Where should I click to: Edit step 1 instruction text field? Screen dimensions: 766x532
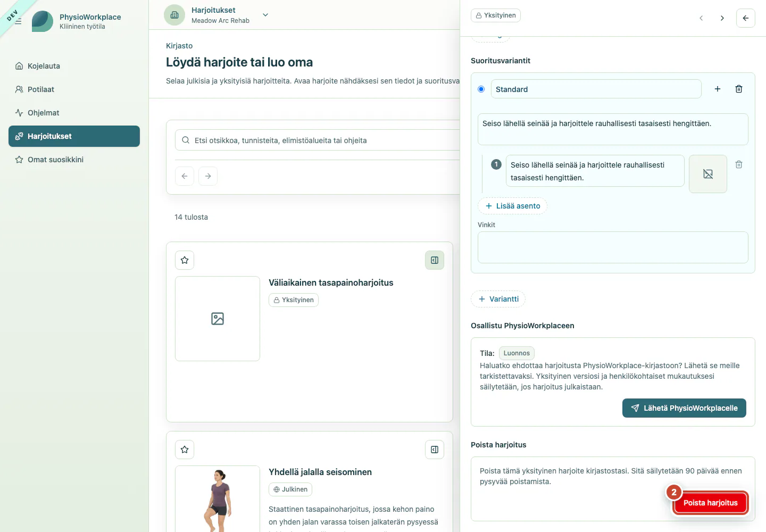click(x=595, y=171)
